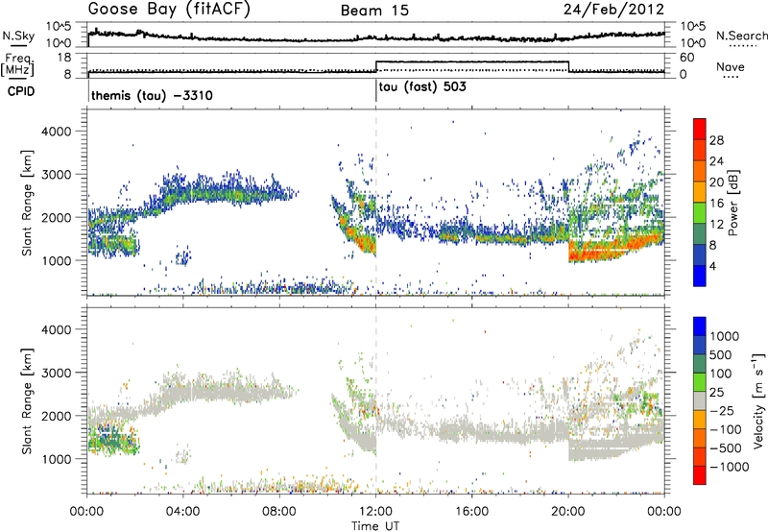The height and width of the screenshot is (532, 768).
Task: Click the '18' tick on frequency axis
Action: pos(64,58)
